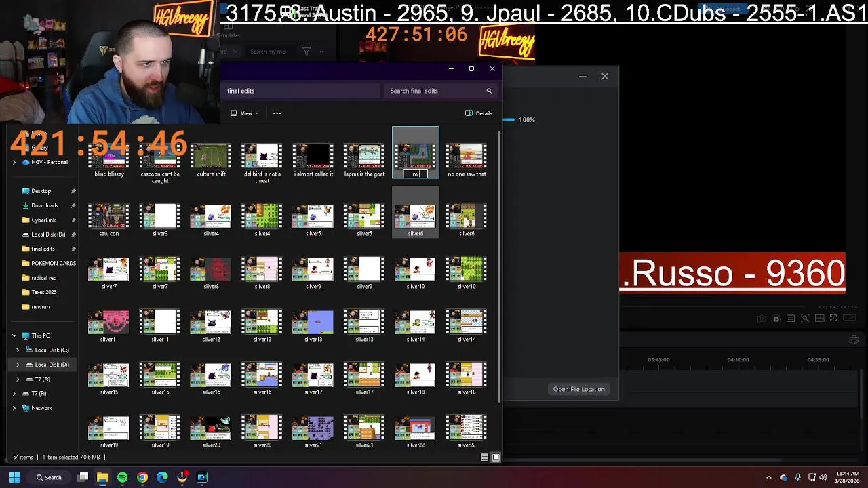Open the newrun folder in the sidebar

(41, 307)
